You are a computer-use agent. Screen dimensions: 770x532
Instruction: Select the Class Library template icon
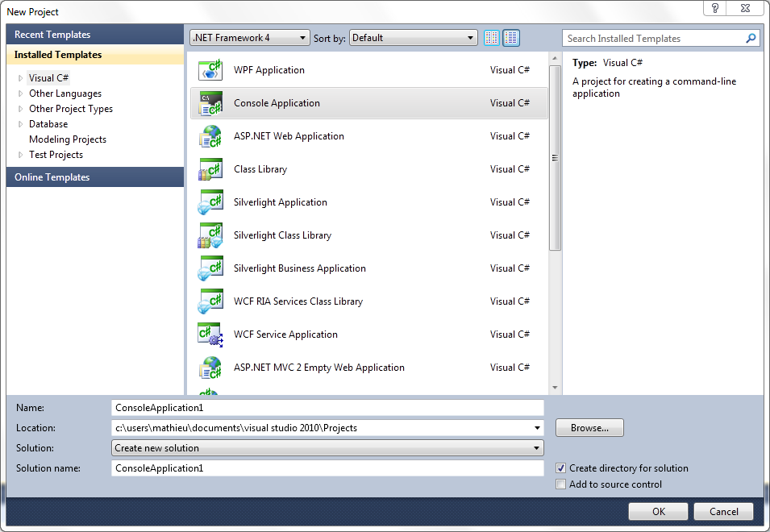click(x=210, y=169)
